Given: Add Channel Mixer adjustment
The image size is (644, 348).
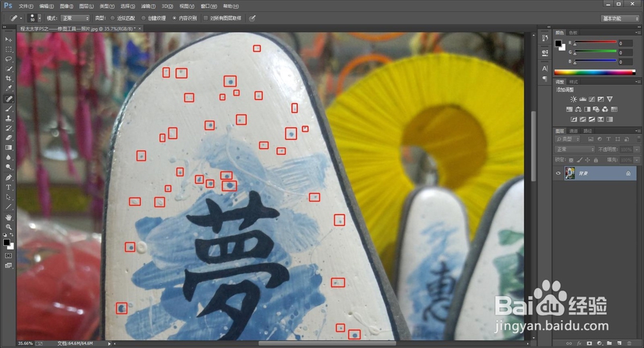Looking at the screenshot, I should tap(605, 109).
